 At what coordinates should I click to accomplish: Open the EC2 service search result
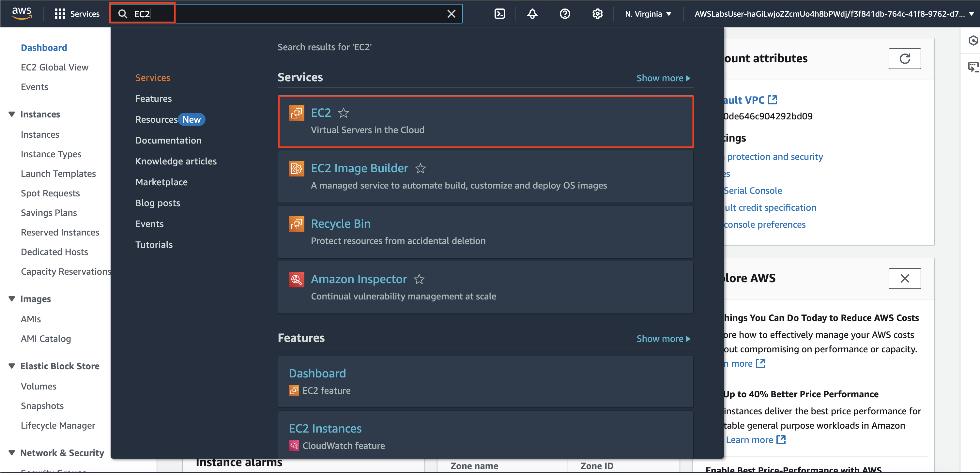320,113
